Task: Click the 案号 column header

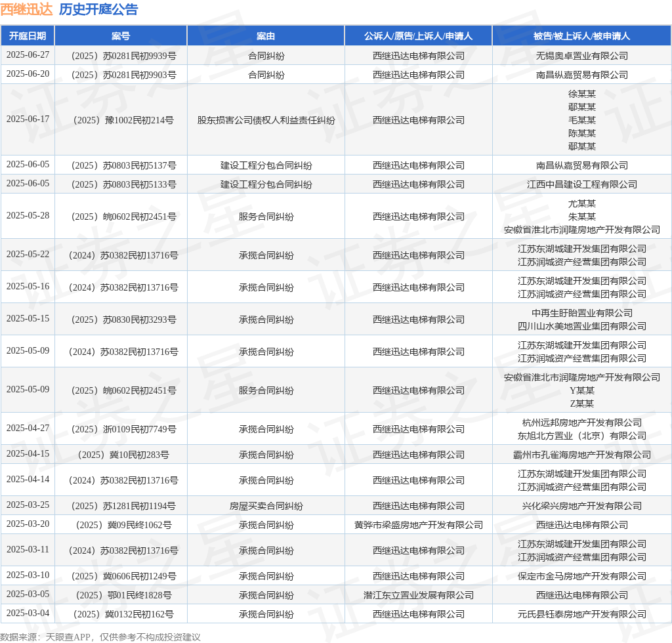Action: click(121, 36)
